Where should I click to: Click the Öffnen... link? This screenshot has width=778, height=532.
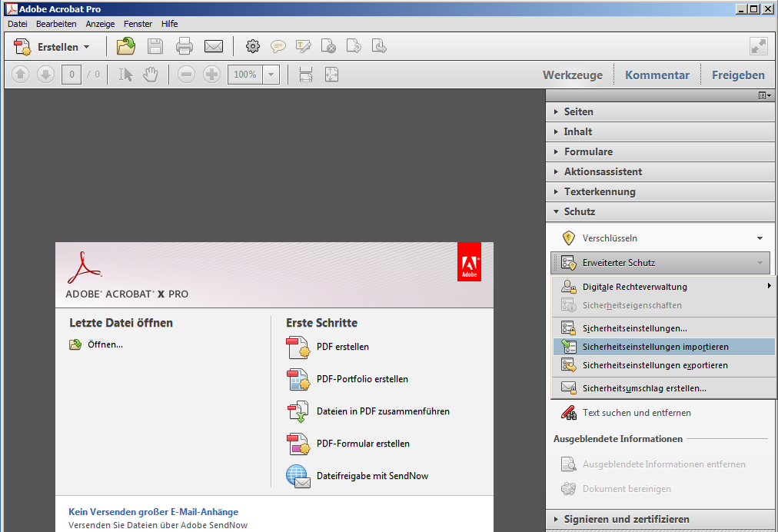point(105,344)
